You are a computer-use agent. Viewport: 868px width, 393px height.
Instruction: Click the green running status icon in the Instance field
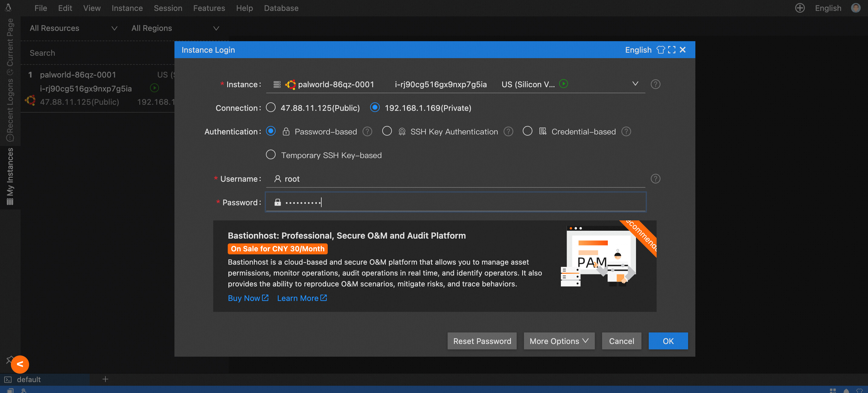tap(563, 84)
